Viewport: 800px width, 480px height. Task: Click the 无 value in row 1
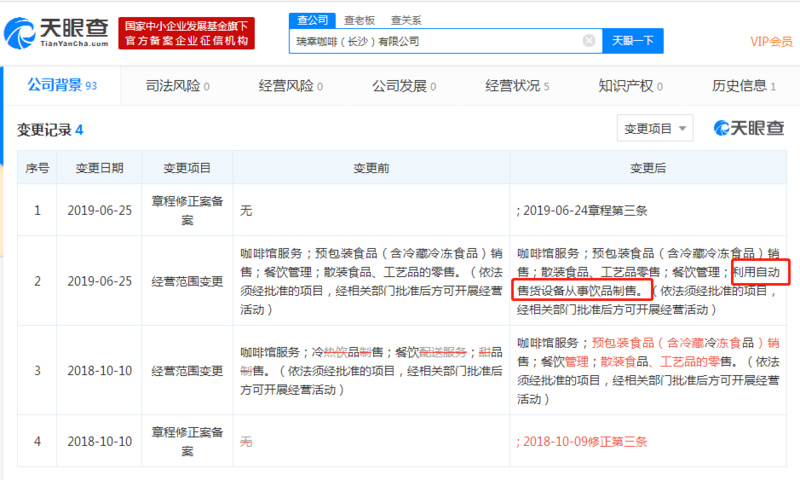coord(246,210)
